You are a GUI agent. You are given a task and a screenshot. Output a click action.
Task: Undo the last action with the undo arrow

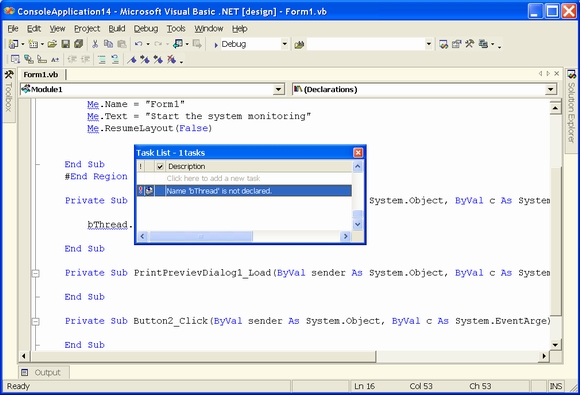tap(138, 44)
